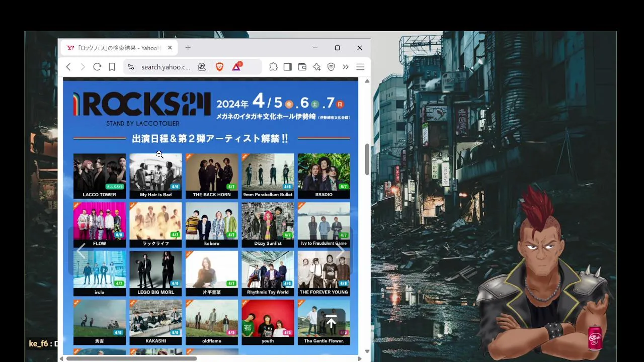The image size is (644, 362).
Task: Close the Yahoo search results tab
Action: (170, 48)
